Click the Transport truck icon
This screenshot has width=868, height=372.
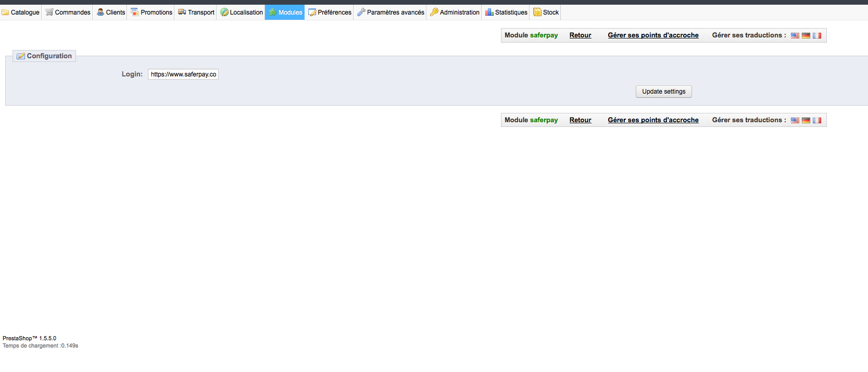point(182,12)
